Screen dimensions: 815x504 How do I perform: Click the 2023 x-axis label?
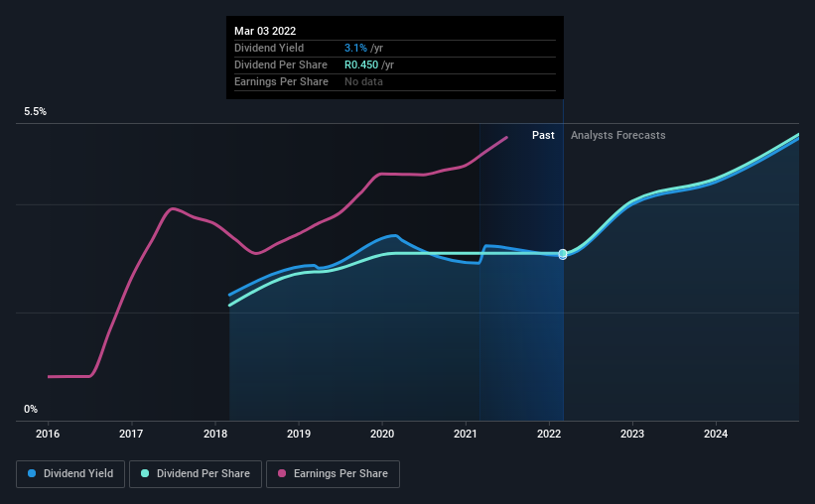(632, 434)
